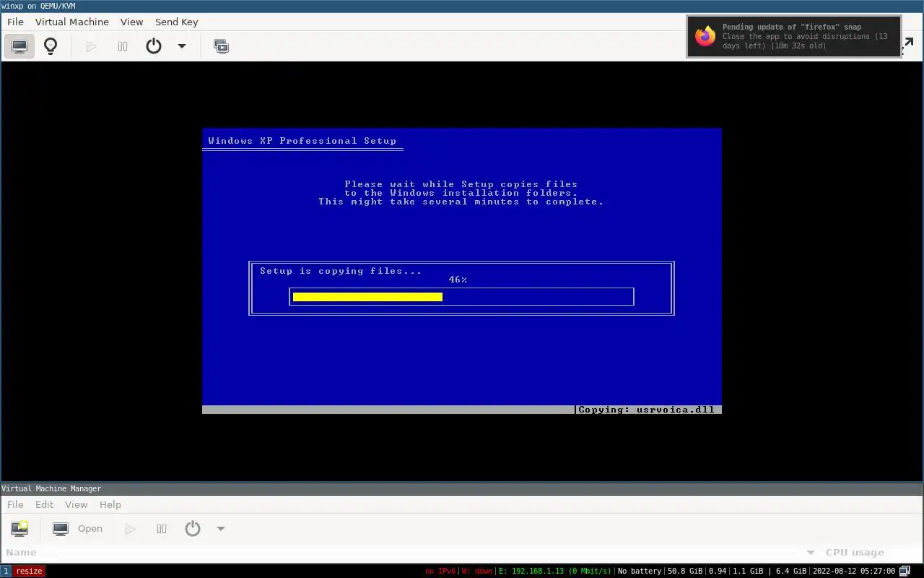This screenshot has height=578, width=924.
Task: Open View menu in Virtual Machine Manager
Action: [76, 504]
